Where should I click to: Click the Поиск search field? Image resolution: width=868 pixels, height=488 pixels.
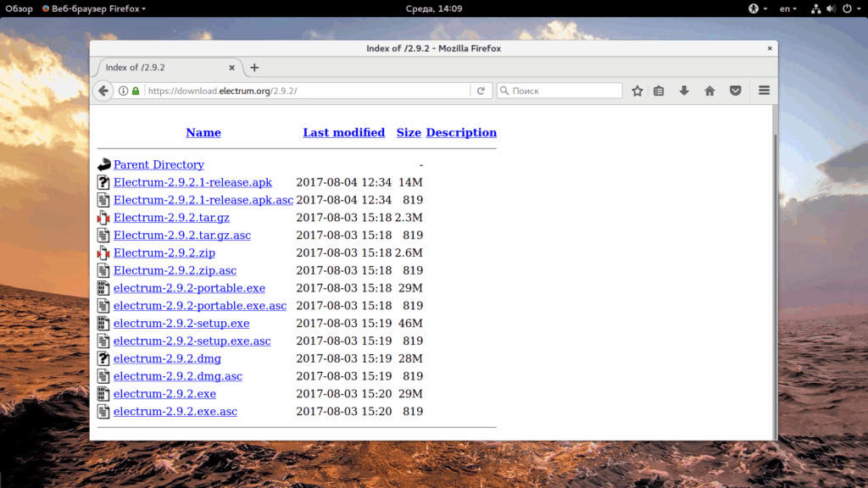(x=559, y=91)
